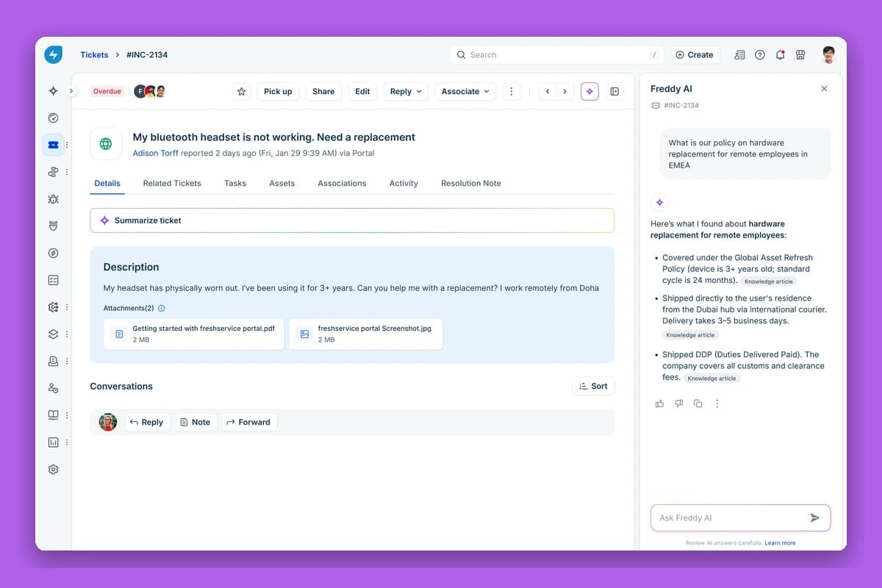Open the hierarchy diagram icon in sidebar
882x588 pixels.
coord(53,172)
